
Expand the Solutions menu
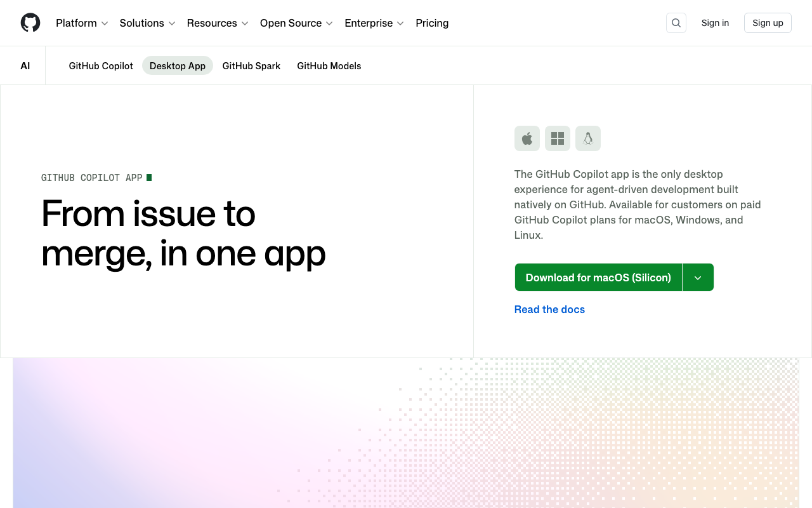tap(147, 23)
